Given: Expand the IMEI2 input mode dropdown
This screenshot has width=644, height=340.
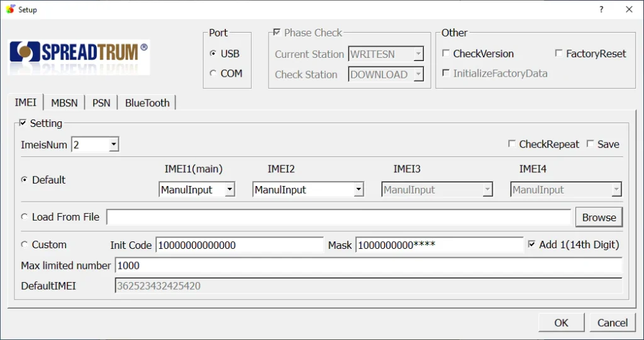Looking at the screenshot, I should 358,190.
